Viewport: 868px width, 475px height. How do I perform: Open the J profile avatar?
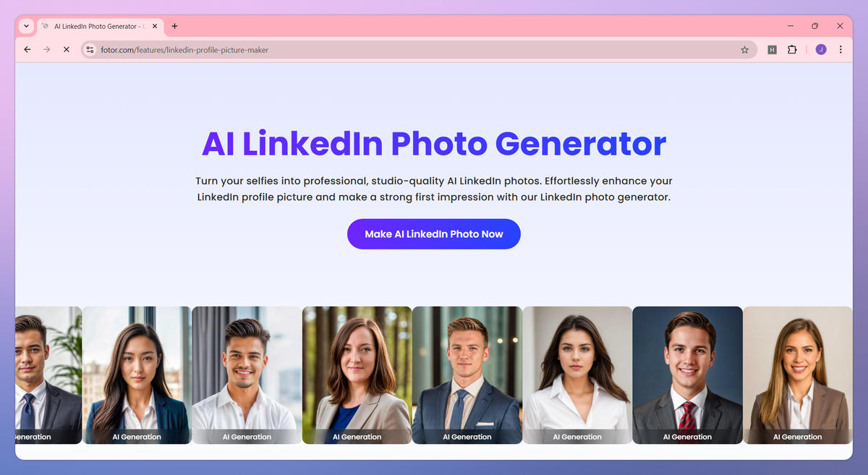click(821, 50)
